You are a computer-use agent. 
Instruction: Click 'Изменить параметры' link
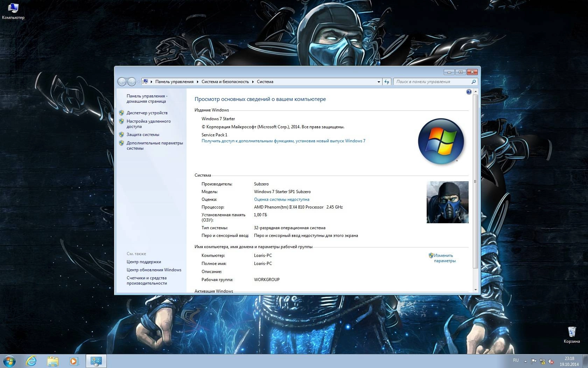444,258
